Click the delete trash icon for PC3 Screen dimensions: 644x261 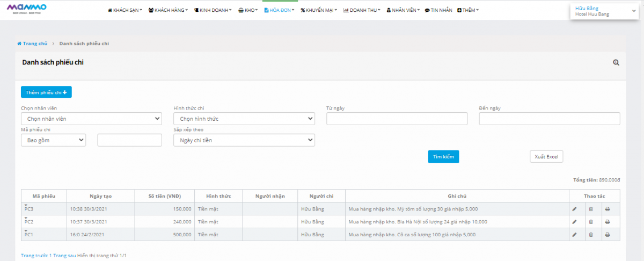(x=591, y=209)
